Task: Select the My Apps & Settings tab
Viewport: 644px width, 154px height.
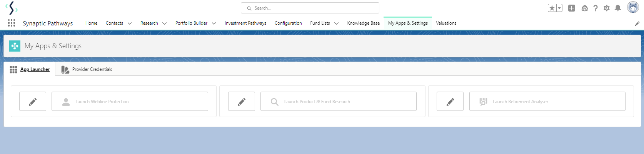Action: tap(408, 23)
